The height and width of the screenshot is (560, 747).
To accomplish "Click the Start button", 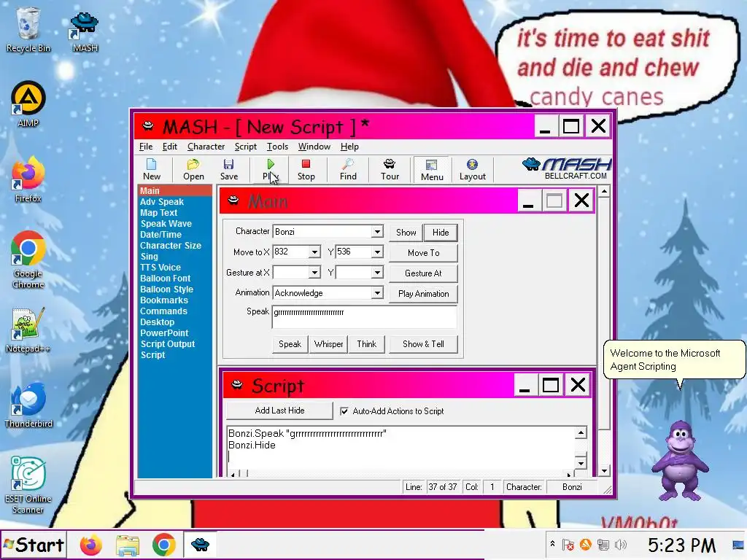I will point(34,545).
